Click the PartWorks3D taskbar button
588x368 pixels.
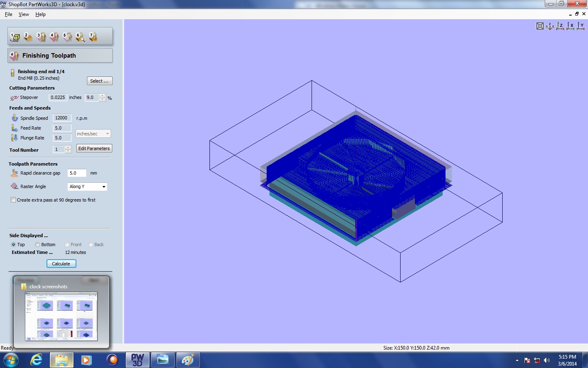(x=137, y=360)
